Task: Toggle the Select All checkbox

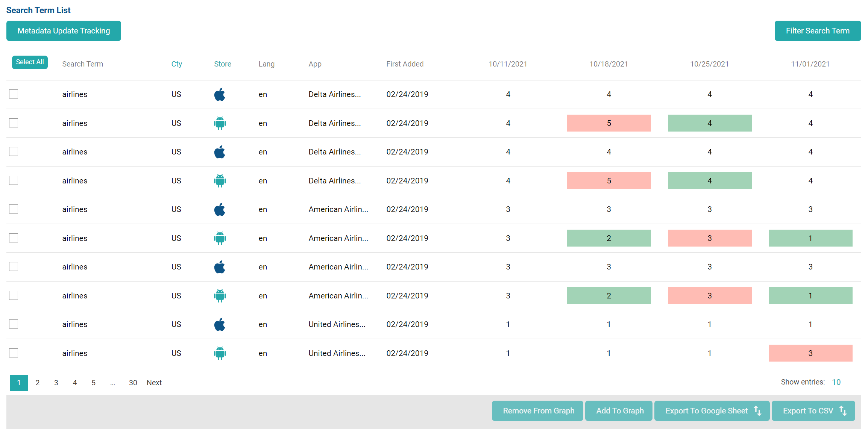Action: 30,62
